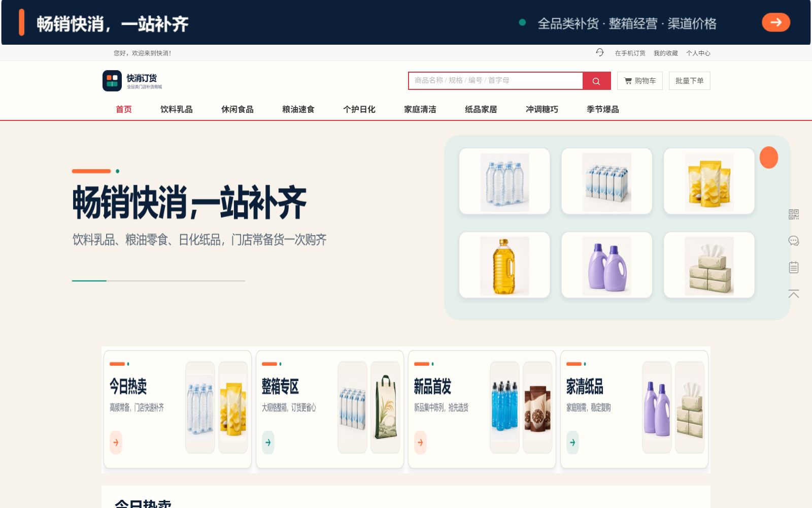Click the arrow button on 家清纸品 card
This screenshot has width=812, height=508.
coord(572,442)
